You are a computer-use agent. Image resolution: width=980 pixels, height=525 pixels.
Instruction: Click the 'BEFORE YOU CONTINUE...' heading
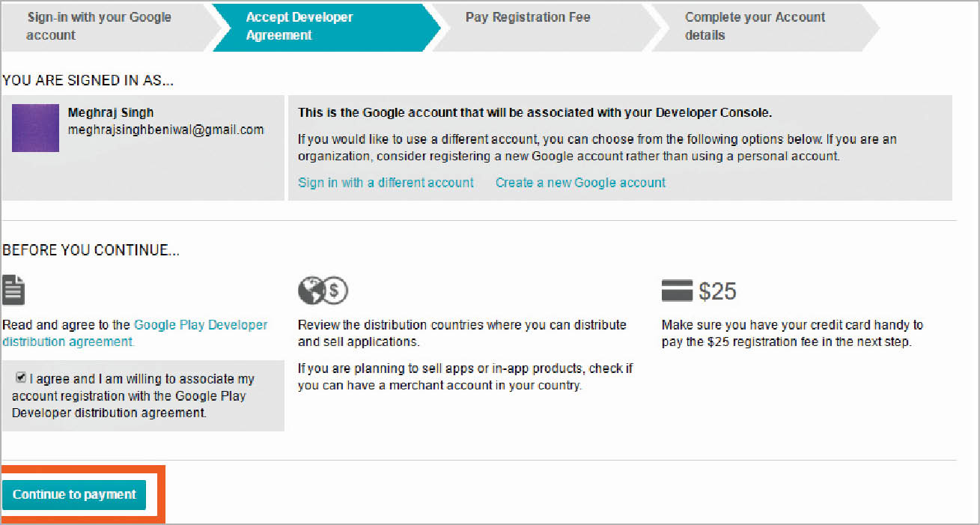pos(91,251)
